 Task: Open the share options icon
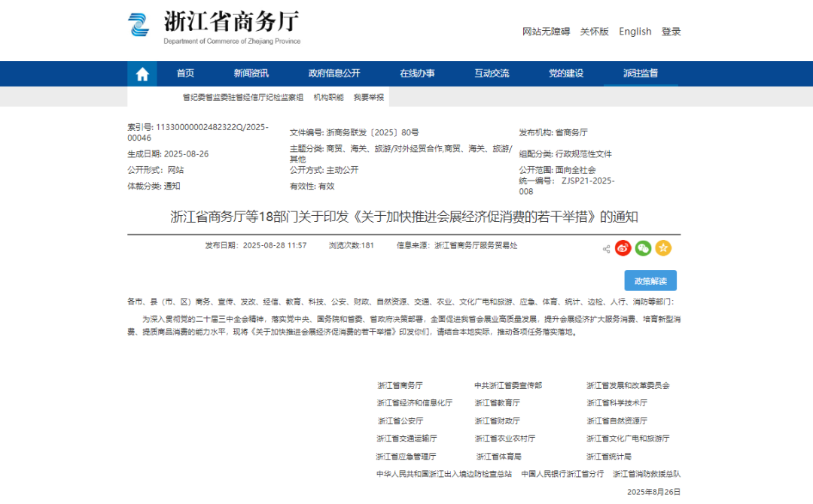coord(605,248)
